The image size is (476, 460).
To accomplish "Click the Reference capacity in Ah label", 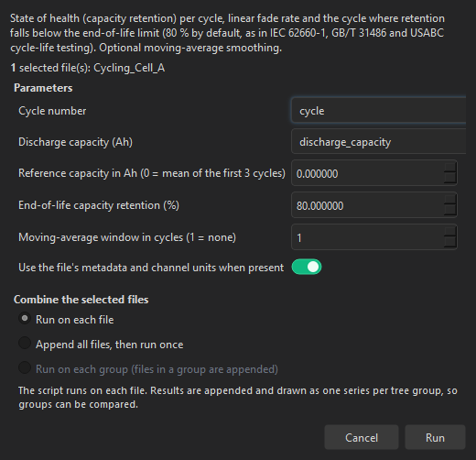I will click(x=152, y=173).
